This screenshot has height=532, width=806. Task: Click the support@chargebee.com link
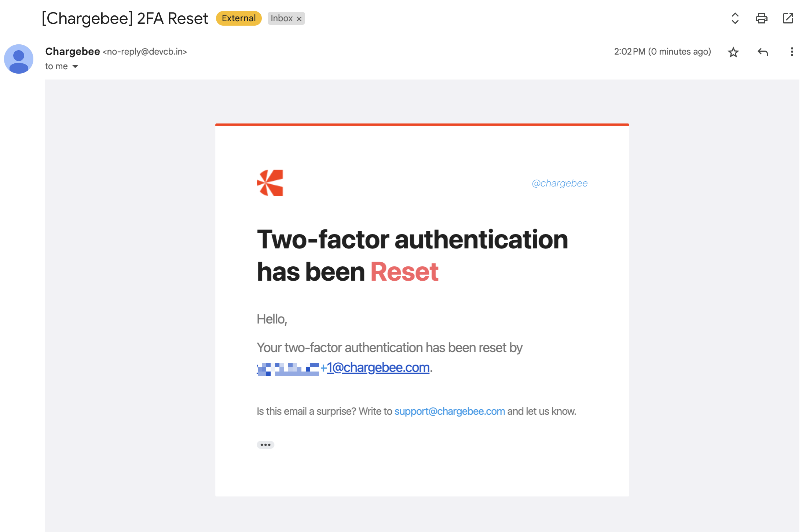[450, 411]
